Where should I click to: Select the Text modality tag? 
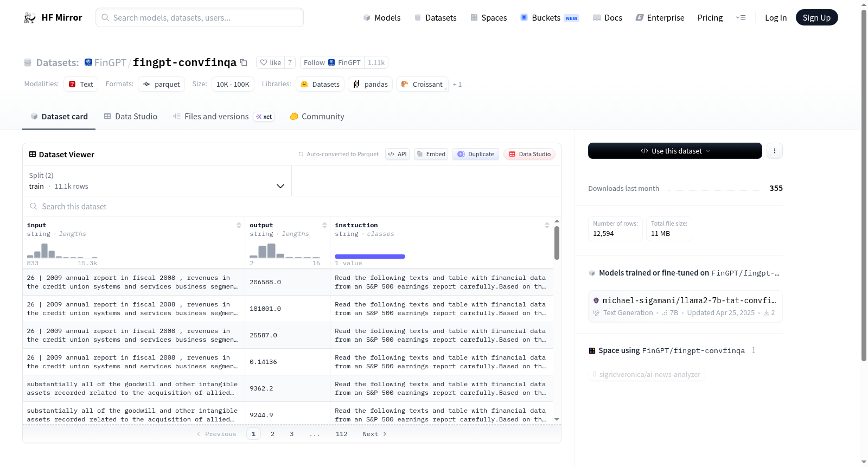pyautogui.click(x=81, y=84)
